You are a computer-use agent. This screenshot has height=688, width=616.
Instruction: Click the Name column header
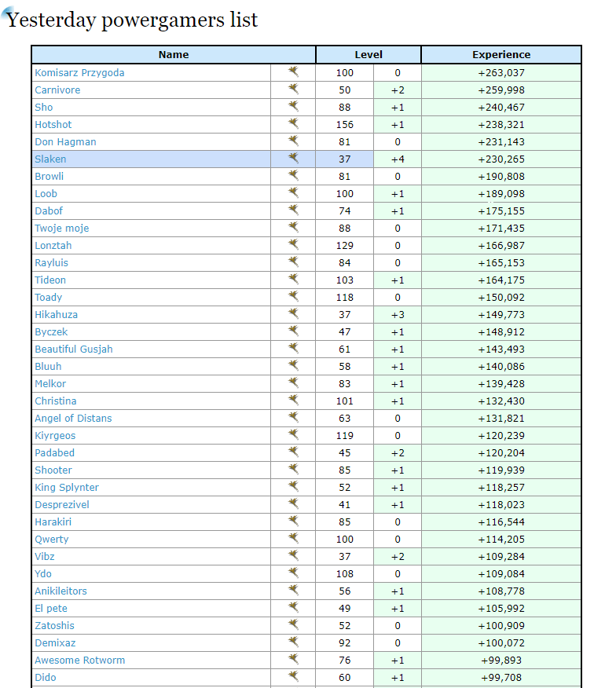click(174, 55)
